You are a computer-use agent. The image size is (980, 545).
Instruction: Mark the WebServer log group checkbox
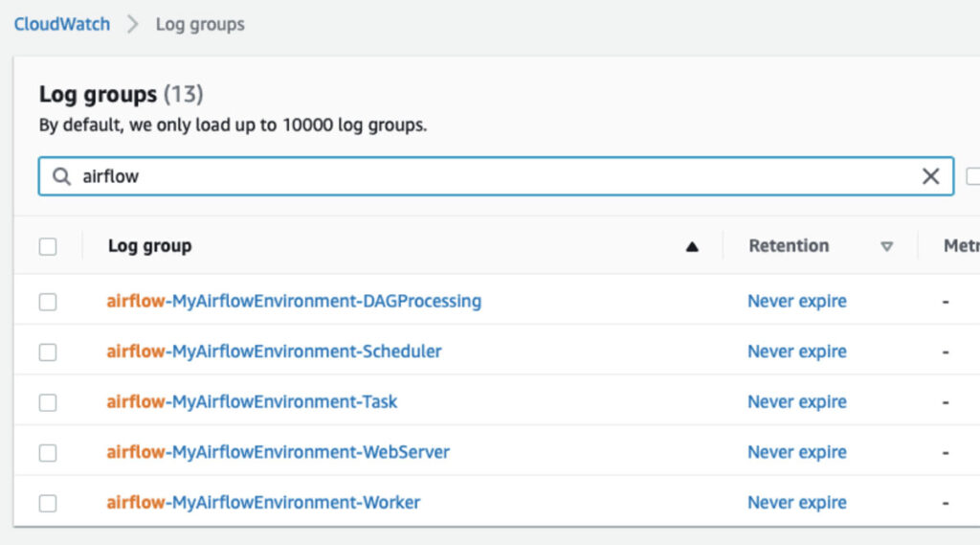click(x=48, y=453)
